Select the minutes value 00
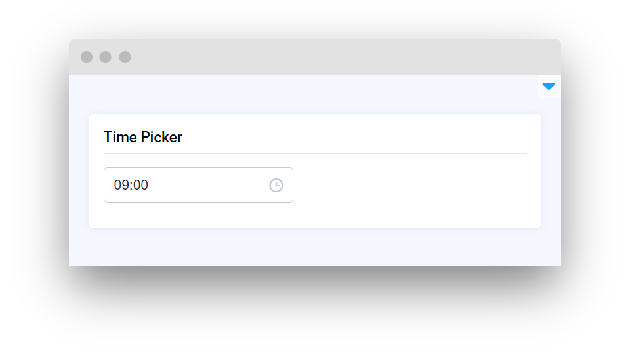Viewport: 630px width, 364px height. tap(140, 185)
